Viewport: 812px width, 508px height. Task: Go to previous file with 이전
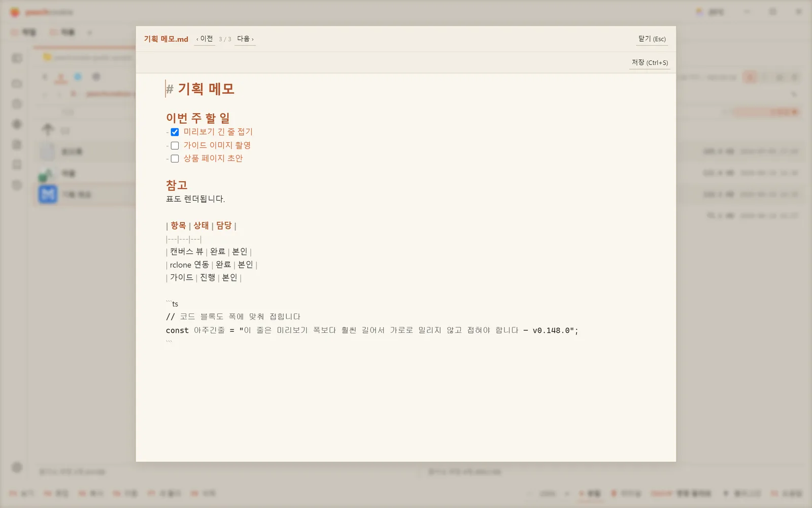[205, 39]
